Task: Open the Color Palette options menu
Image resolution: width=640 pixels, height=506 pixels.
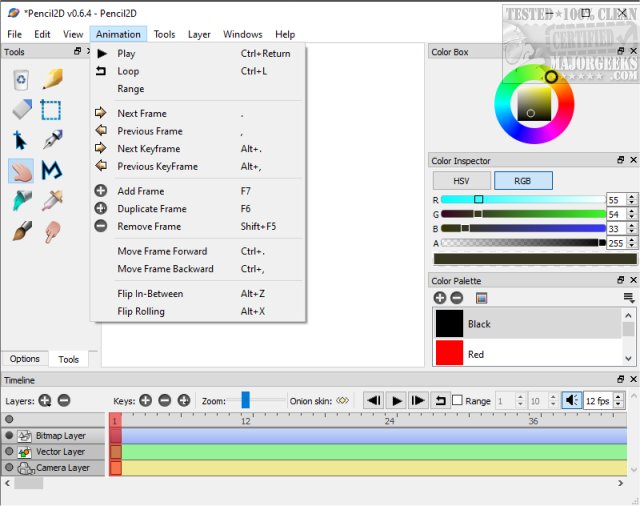Action: (628, 298)
